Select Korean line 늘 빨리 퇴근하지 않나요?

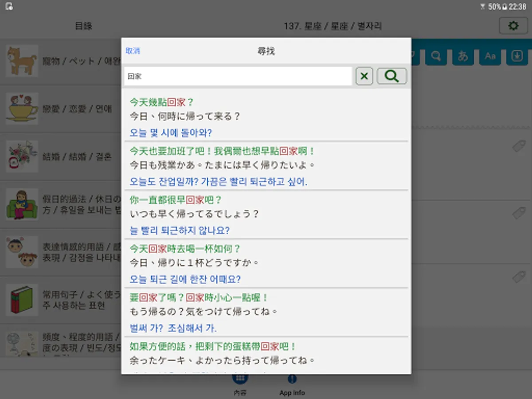point(180,231)
